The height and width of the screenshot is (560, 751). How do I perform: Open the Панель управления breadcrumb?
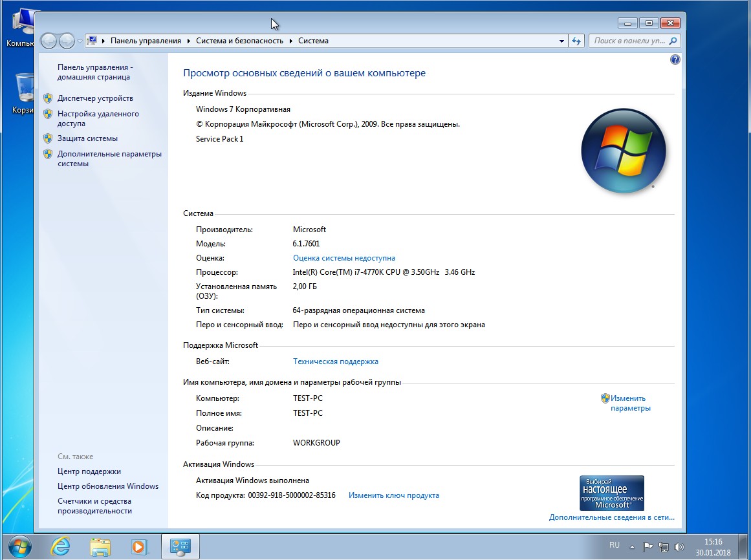click(x=146, y=41)
